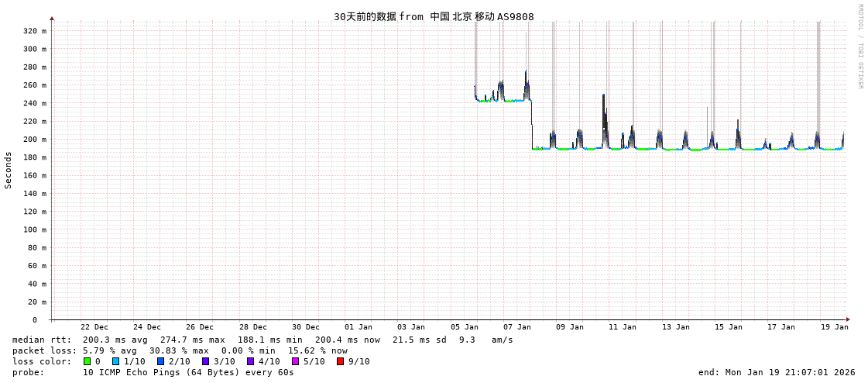The width and height of the screenshot is (868, 383).
Task: Click the light blue 1/10 loss swatch
Action: (115, 361)
